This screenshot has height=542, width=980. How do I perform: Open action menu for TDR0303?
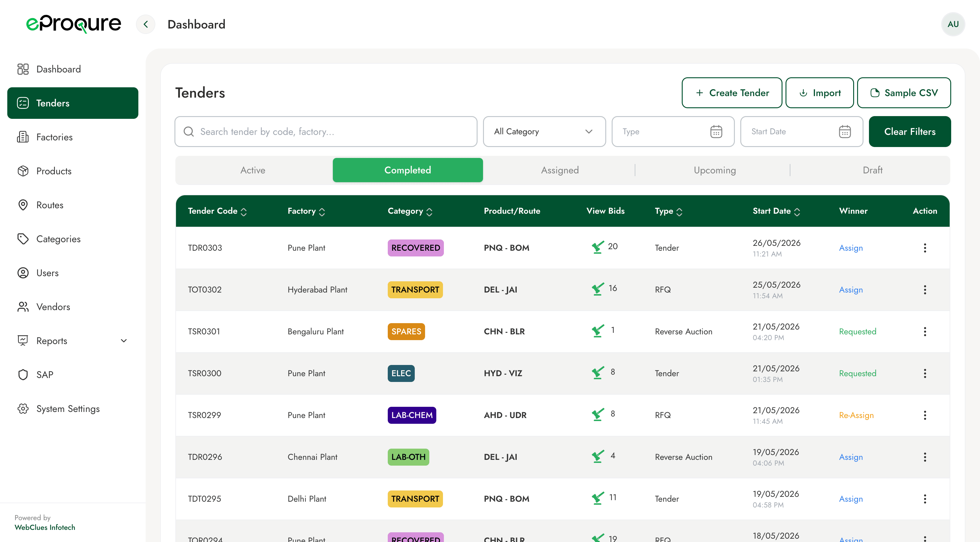click(x=924, y=248)
